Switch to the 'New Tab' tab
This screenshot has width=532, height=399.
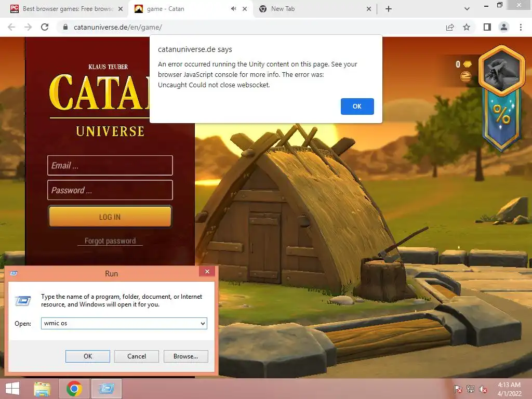tap(315, 9)
